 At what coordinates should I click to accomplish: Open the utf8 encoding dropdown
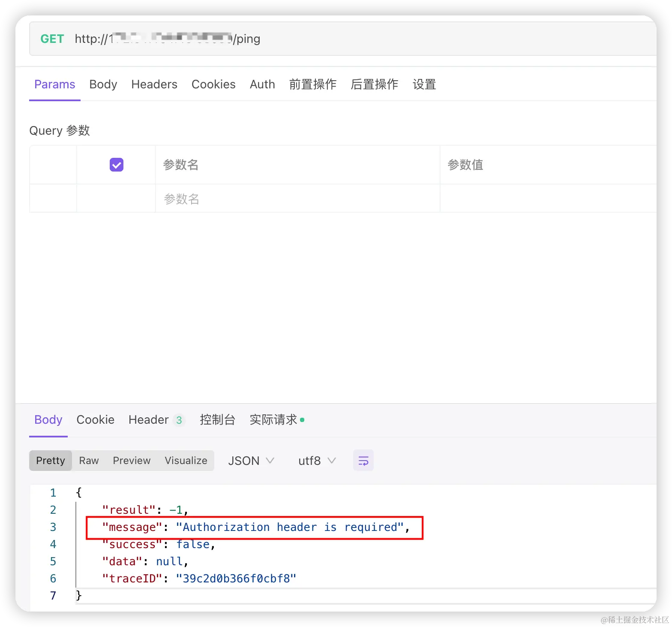click(x=317, y=461)
